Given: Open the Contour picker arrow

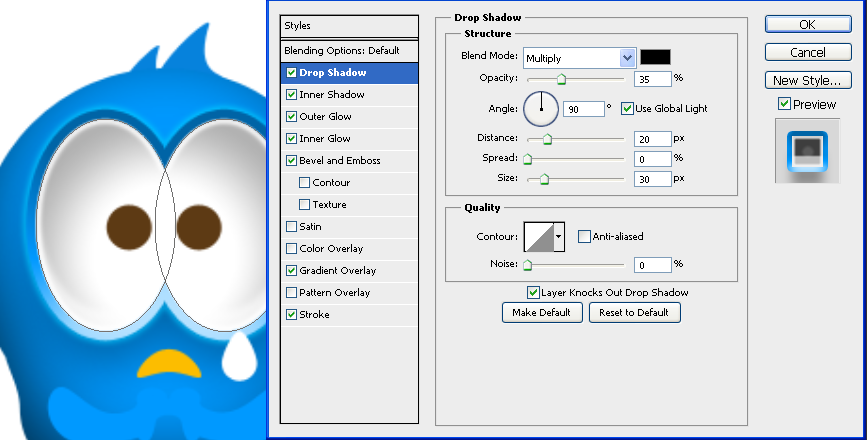Looking at the screenshot, I should pos(558,237).
